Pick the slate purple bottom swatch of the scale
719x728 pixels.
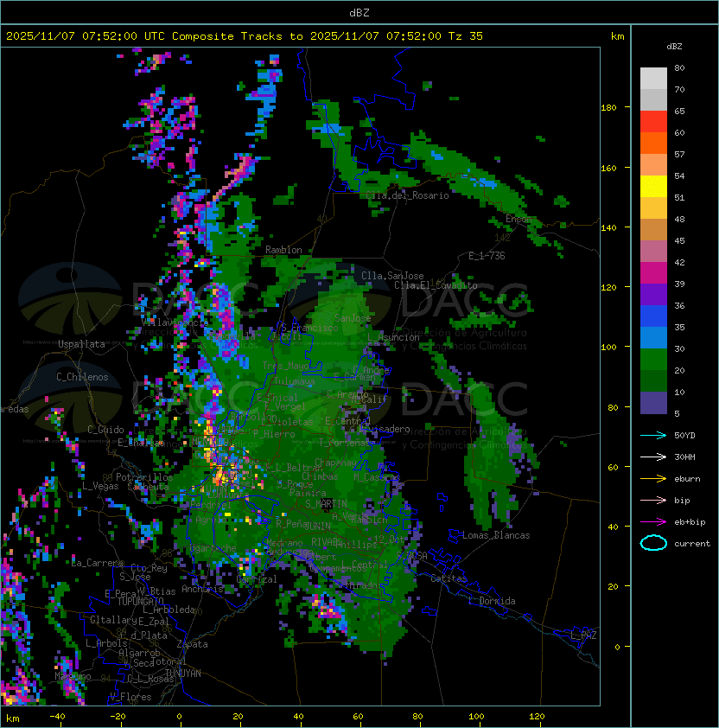(653, 403)
